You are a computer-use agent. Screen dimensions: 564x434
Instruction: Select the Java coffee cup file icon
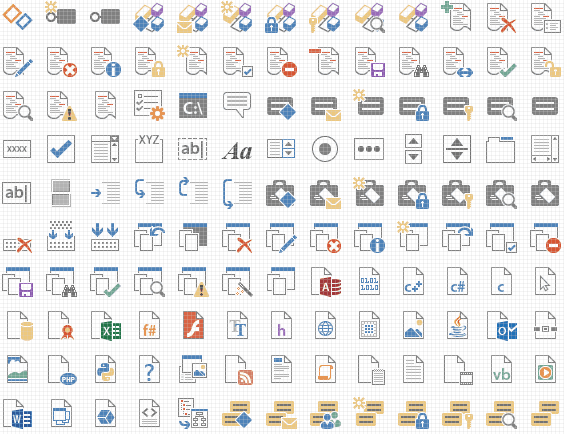pyautogui.click(x=457, y=325)
